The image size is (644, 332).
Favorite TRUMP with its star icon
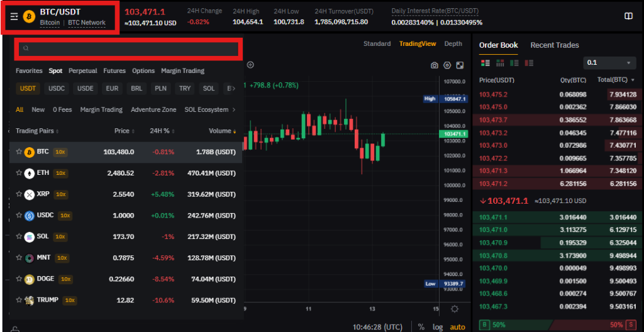coord(18,299)
